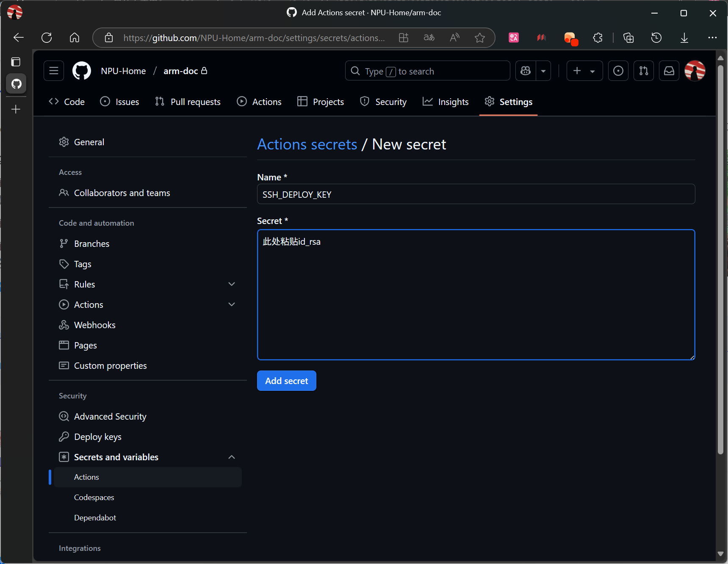Expand the Actions section under Code and automation

point(231,304)
